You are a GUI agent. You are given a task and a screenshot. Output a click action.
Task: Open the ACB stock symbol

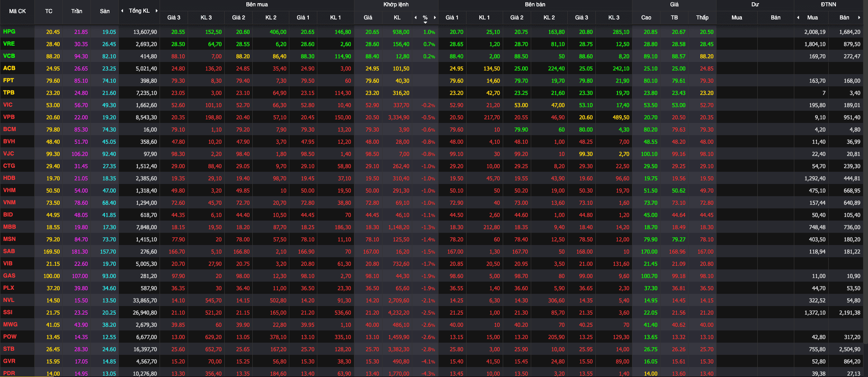(x=9, y=68)
